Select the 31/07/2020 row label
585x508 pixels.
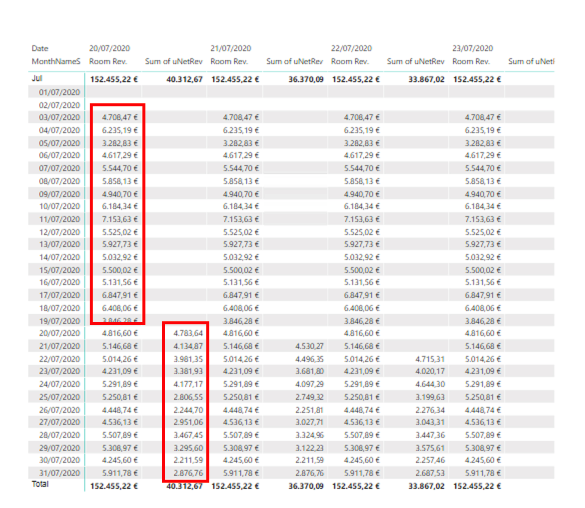59,473
